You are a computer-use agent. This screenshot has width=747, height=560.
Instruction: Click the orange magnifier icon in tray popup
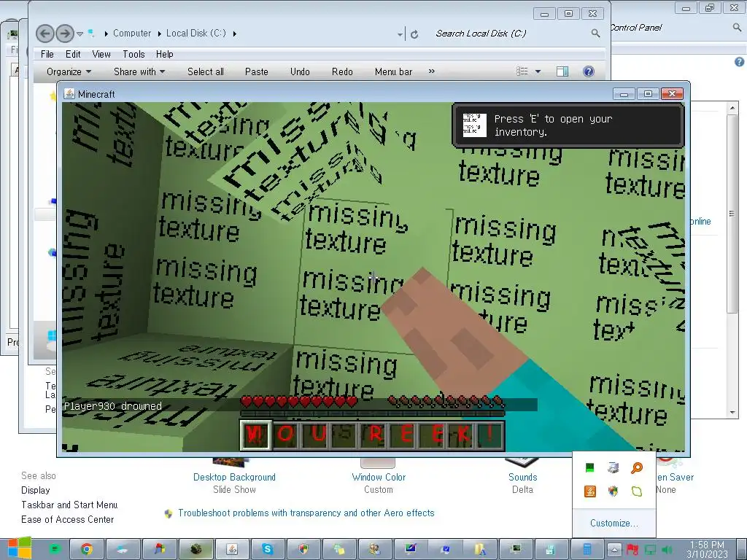pyautogui.click(x=636, y=468)
